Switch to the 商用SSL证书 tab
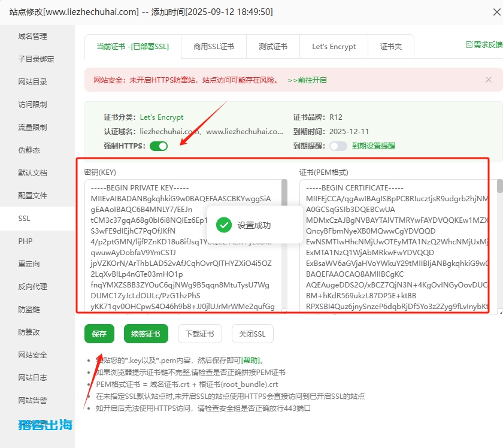Image resolution: width=503 pixels, height=448 pixels. pyautogui.click(x=214, y=47)
